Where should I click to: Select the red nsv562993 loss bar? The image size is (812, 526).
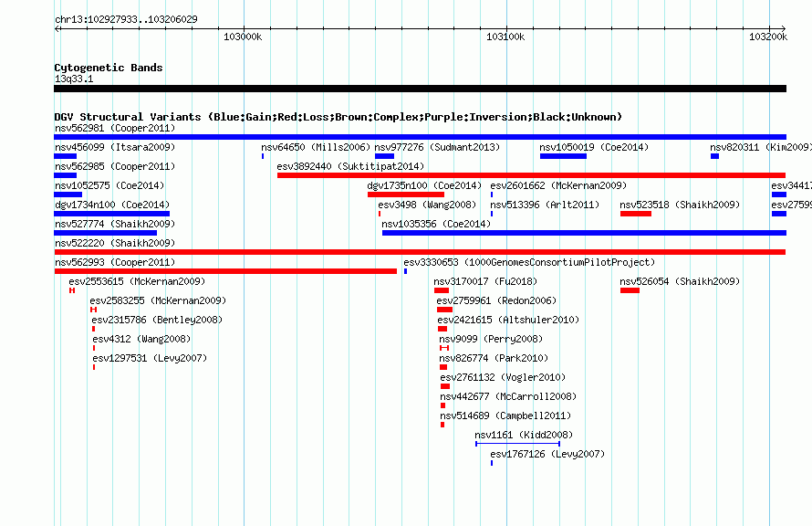[x=225, y=271]
